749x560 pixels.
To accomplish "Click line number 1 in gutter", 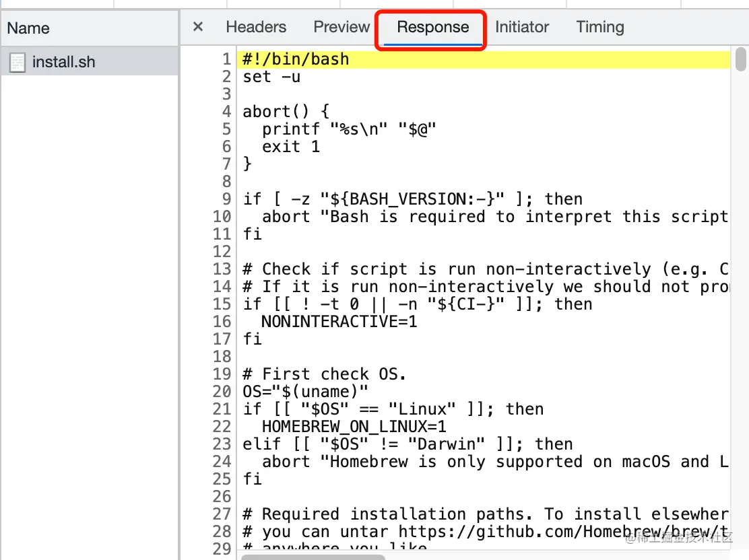I will point(227,59).
